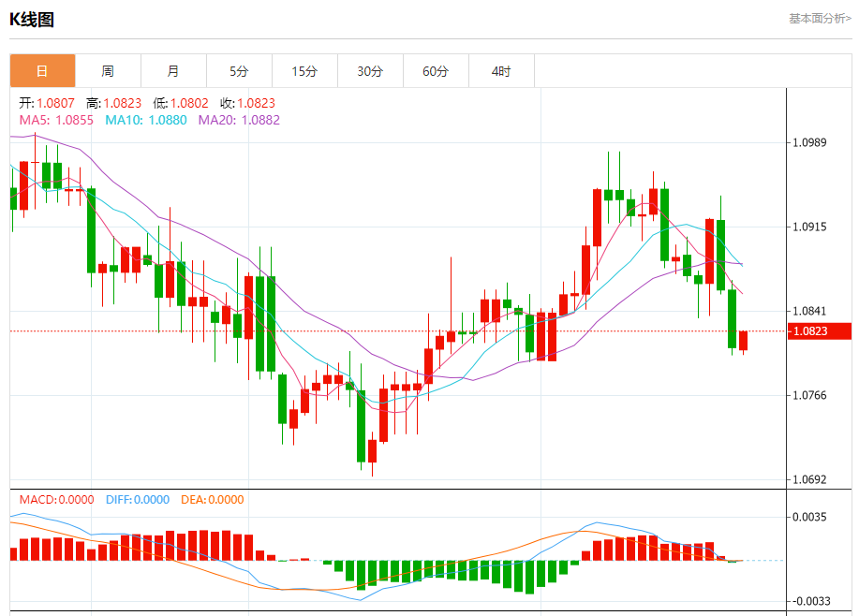Click the red current price tag 1.0823
Screen dimensions: 859x616
point(819,331)
